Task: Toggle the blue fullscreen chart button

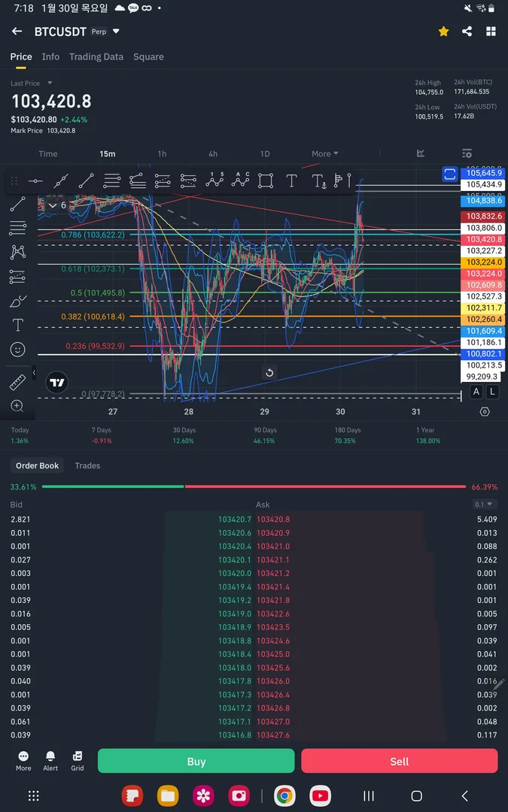Action: point(449,174)
